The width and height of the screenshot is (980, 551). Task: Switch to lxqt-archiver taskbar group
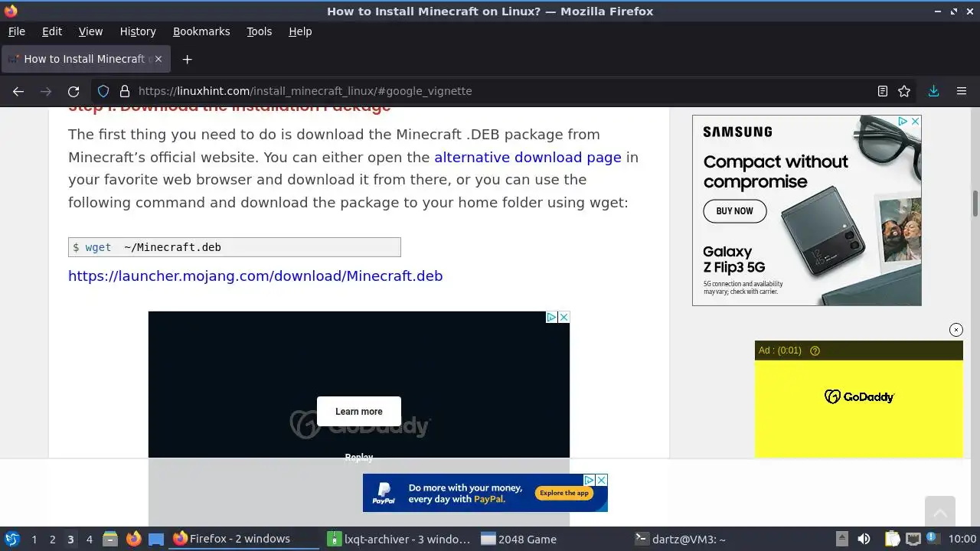point(398,539)
